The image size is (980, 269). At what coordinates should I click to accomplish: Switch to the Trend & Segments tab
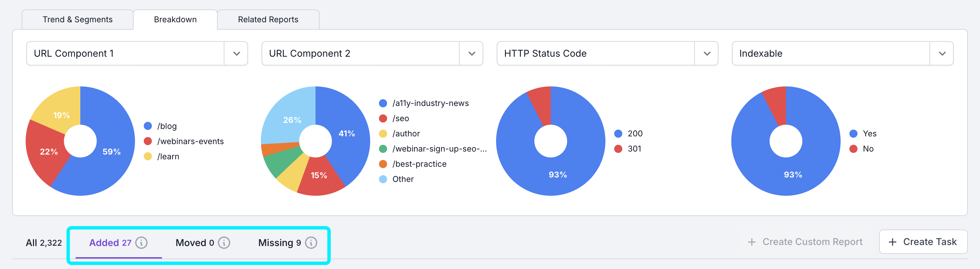pyautogui.click(x=78, y=19)
